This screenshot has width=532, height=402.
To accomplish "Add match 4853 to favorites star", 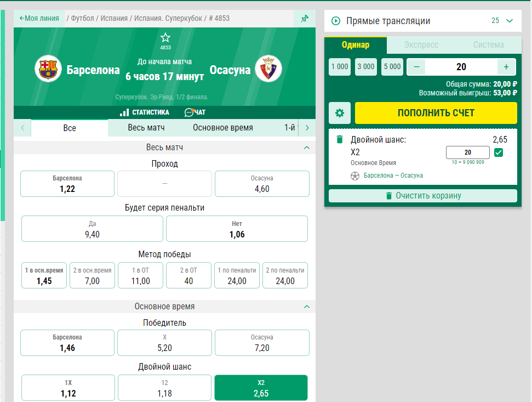I will click(x=165, y=37).
